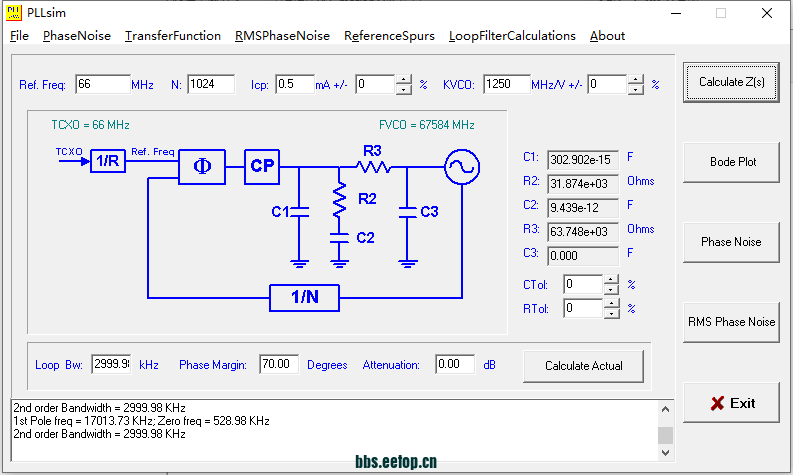
Task: Increase RTol with up arrow
Action: (611, 304)
